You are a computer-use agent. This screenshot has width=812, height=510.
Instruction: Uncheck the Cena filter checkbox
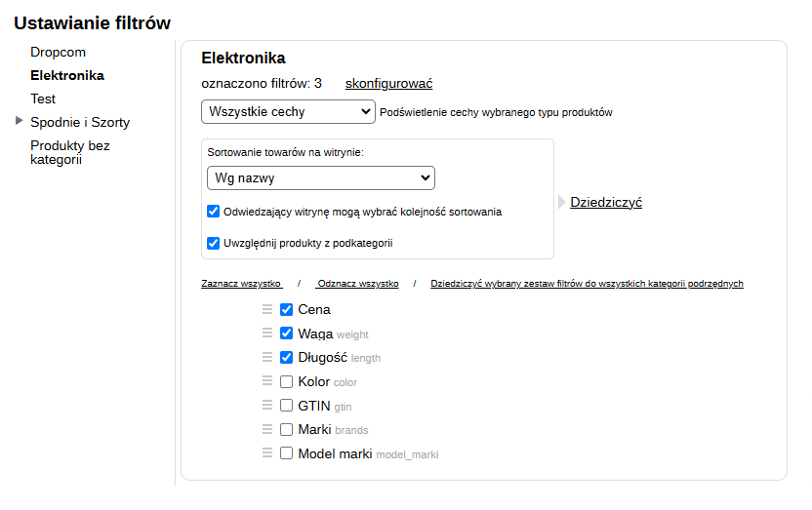pos(287,309)
